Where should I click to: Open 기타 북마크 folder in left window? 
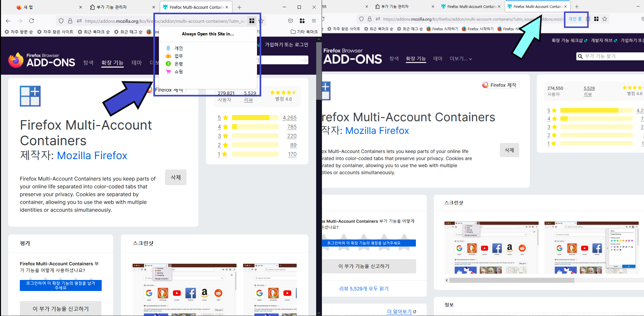(x=304, y=32)
